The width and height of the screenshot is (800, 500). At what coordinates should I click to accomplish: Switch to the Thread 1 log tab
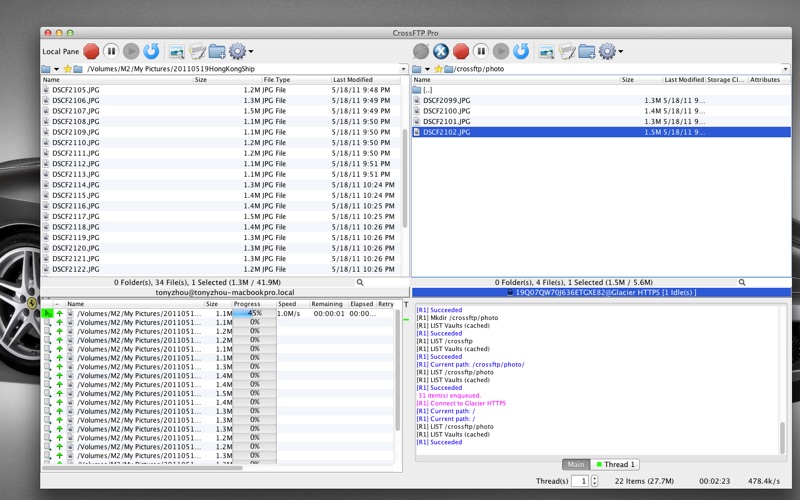click(617, 464)
